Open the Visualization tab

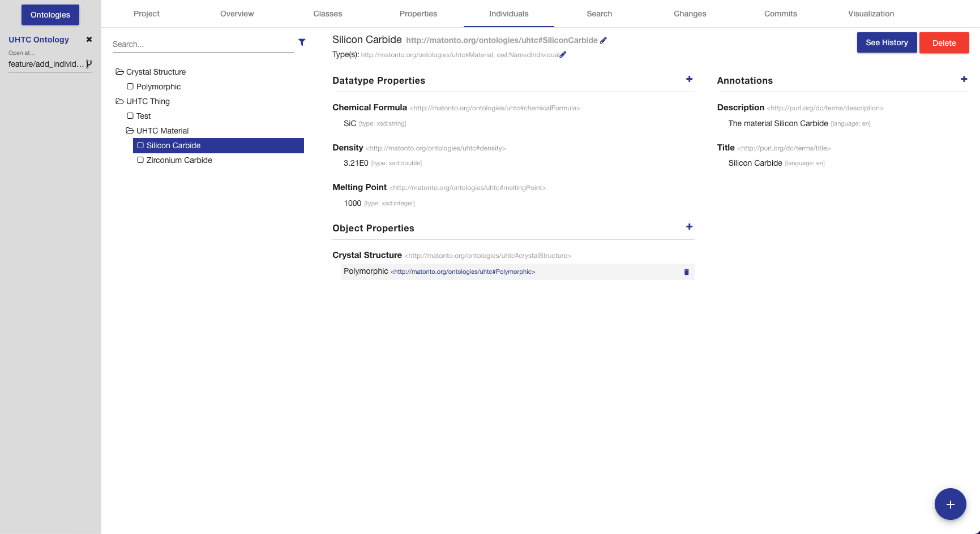click(x=871, y=14)
